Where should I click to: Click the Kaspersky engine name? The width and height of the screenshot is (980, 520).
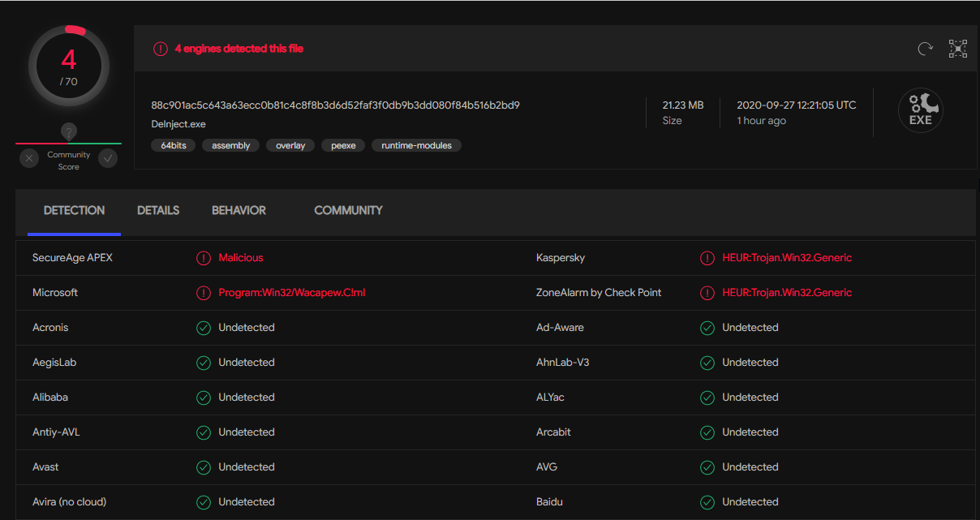coord(561,258)
